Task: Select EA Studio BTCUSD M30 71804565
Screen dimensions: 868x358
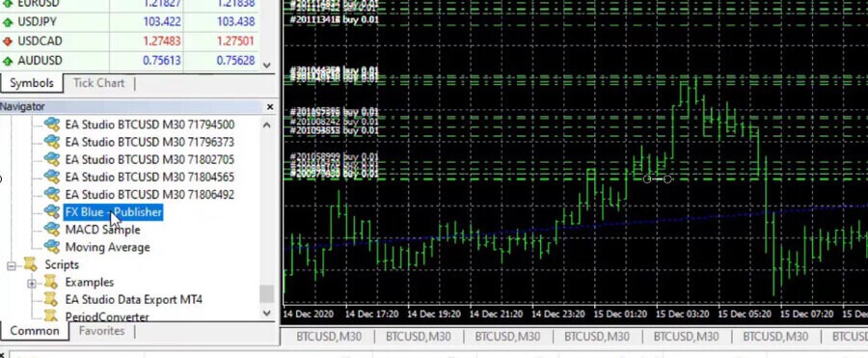Action: click(x=149, y=178)
